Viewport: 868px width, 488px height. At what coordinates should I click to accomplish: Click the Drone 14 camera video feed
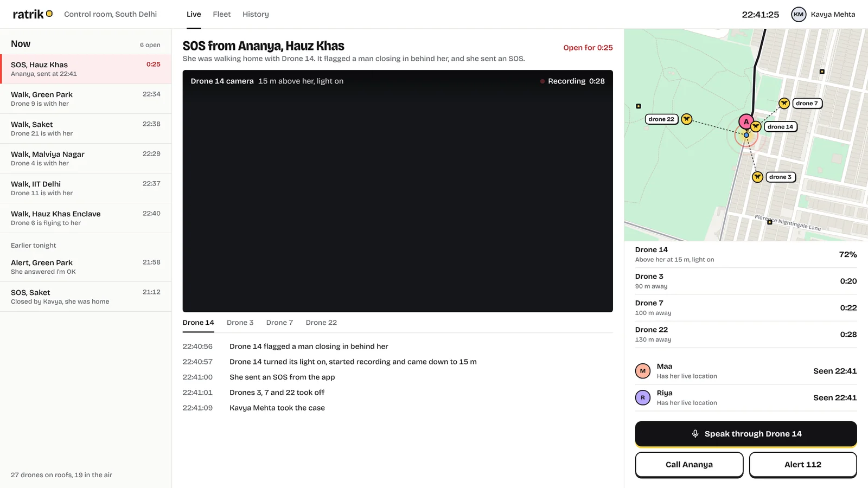pos(398,191)
